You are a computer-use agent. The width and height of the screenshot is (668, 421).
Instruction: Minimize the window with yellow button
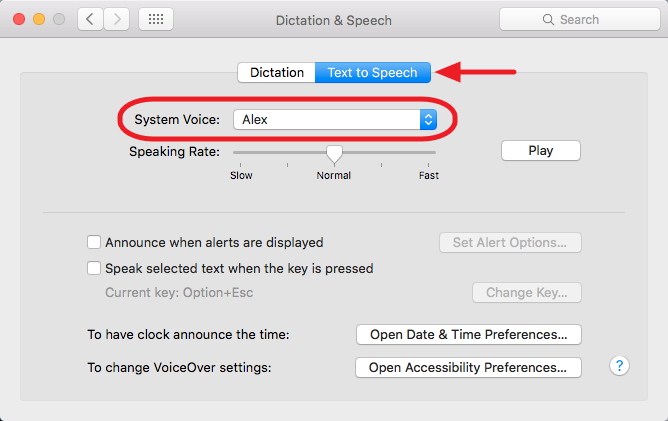40,19
